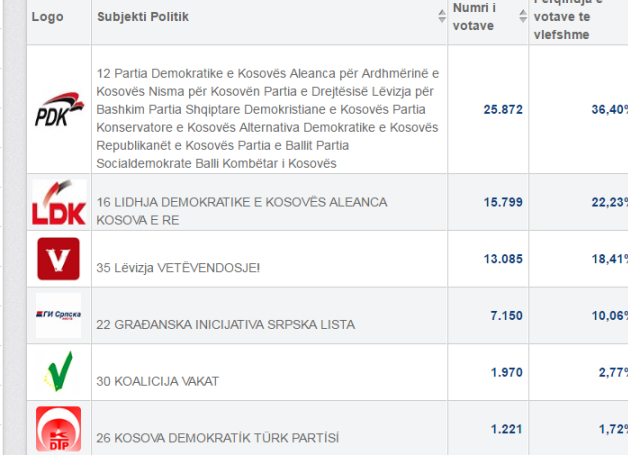
Task: Sort by Subjekti Politik arrows
Action: tap(442, 16)
